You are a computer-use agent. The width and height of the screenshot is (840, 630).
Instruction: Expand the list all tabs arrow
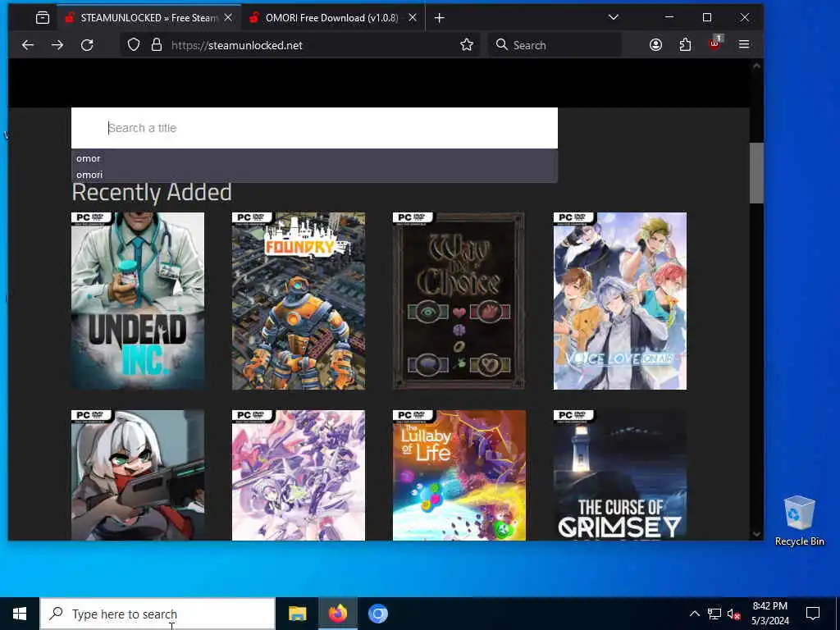pyautogui.click(x=614, y=17)
